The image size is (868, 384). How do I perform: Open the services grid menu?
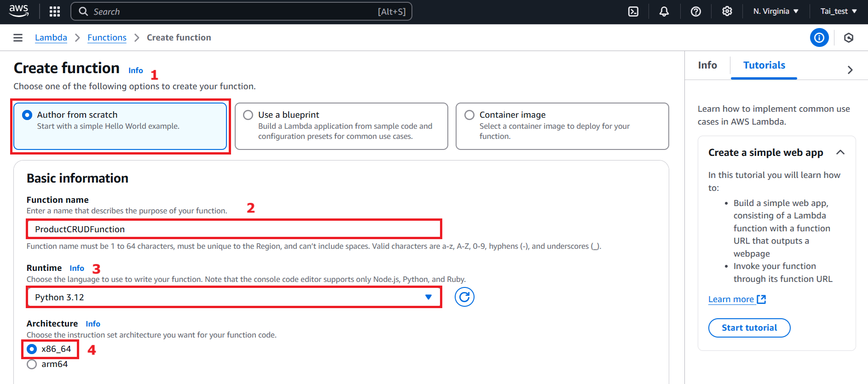point(55,11)
